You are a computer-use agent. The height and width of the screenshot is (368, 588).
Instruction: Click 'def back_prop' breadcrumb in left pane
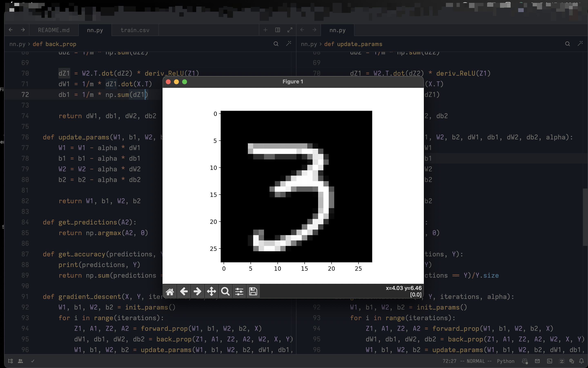click(55, 44)
